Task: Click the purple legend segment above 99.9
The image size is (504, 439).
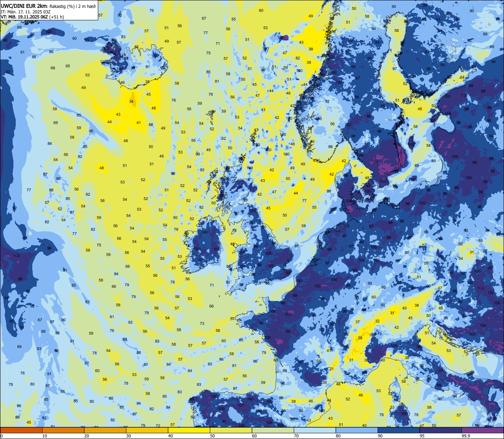Action: (x=482, y=430)
